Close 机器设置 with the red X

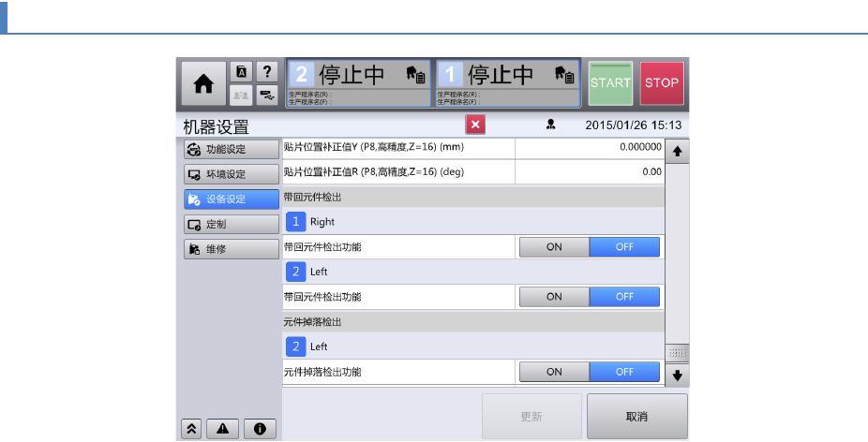point(475,125)
